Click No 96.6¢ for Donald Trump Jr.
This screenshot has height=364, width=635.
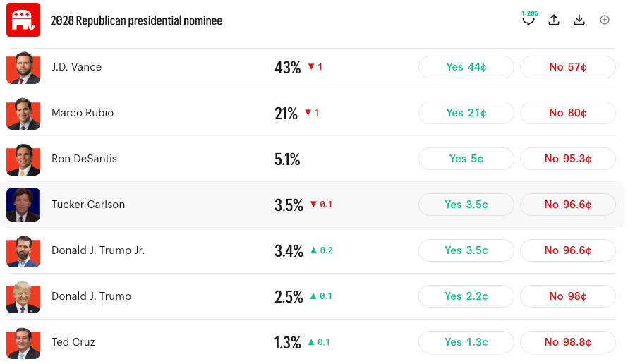click(568, 250)
